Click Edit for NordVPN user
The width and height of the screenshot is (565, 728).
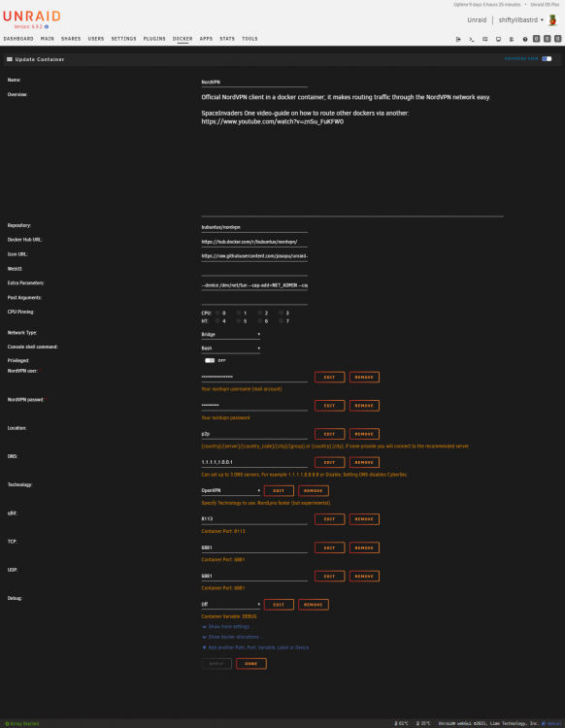330,377
